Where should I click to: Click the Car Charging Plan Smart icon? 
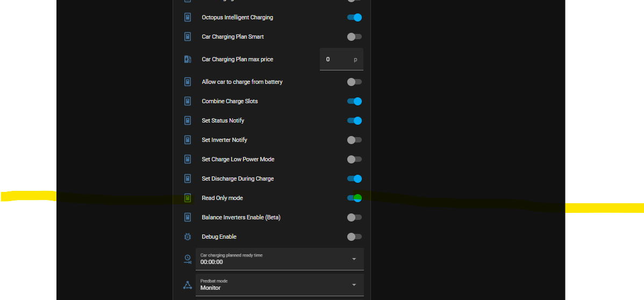pos(187,37)
